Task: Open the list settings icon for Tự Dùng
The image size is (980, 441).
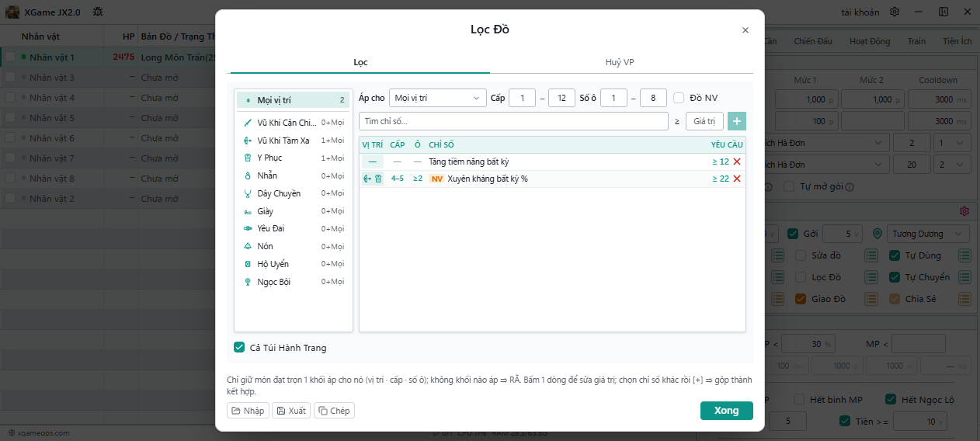Action: [x=964, y=255]
